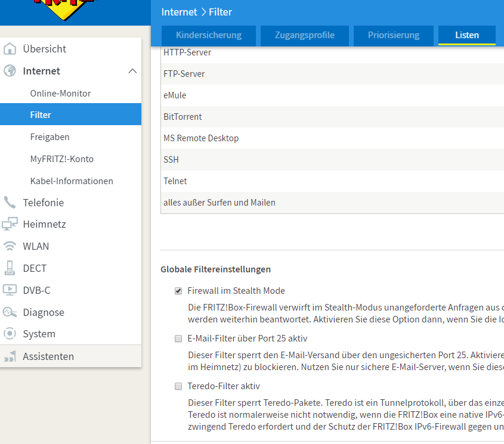Select the BitTorrent list row
This screenshot has width=504, height=444.
pyautogui.click(x=332, y=117)
